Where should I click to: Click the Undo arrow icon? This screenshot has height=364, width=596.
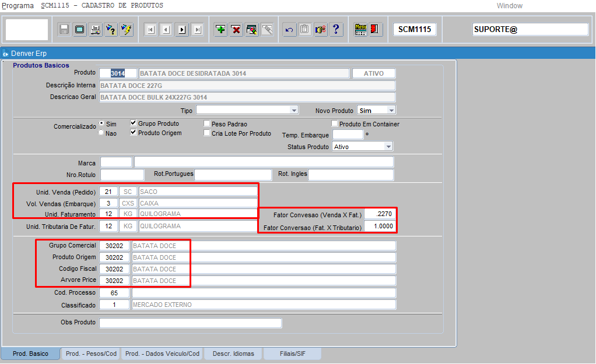pos(289,29)
